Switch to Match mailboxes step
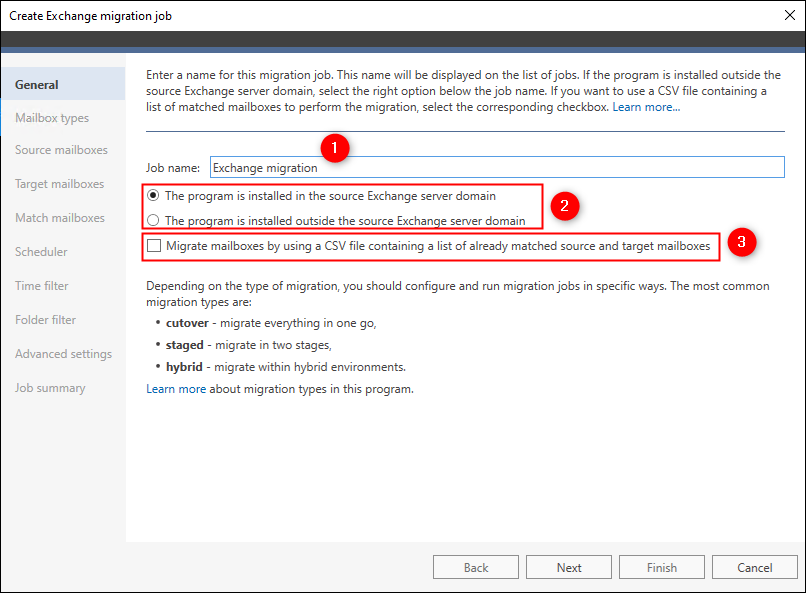Viewport: 806px width, 593px height. (x=60, y=218)
